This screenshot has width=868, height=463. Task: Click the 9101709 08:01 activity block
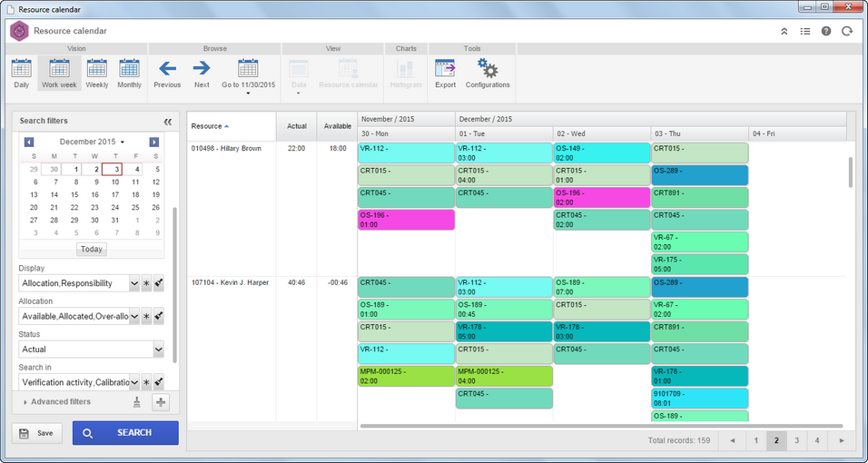[700, 399]
